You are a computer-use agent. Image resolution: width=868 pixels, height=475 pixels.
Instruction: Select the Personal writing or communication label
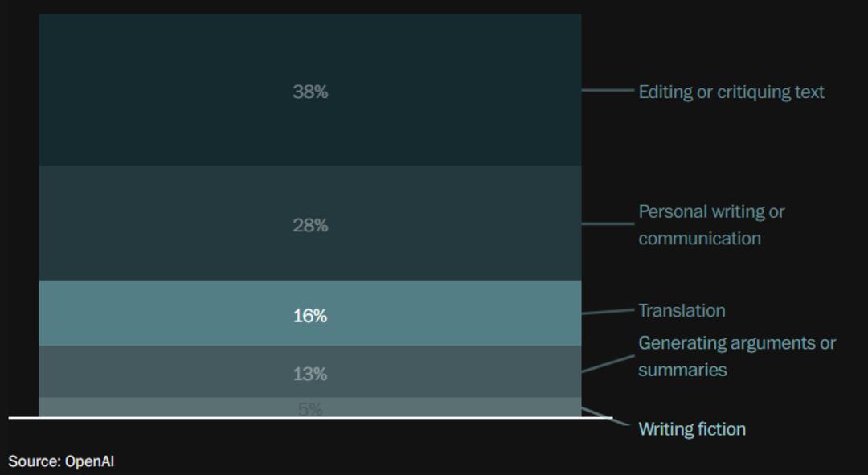[711, 225]
